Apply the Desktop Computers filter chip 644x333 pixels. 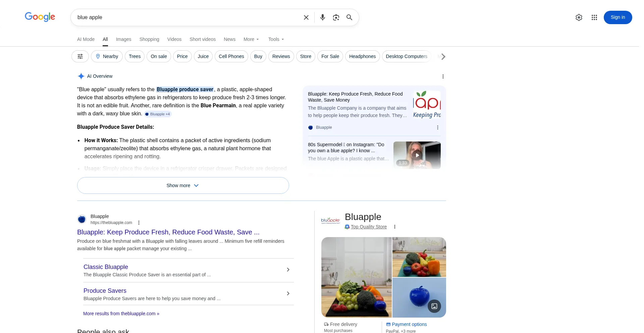tap(407, 56)
